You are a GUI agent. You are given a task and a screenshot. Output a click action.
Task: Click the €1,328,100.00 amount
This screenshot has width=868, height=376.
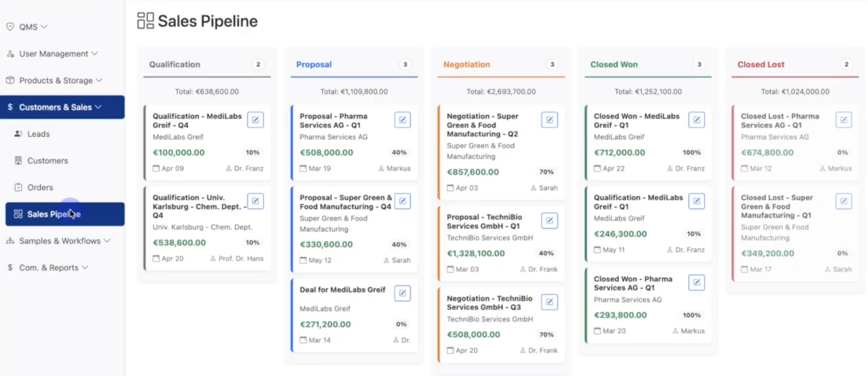point(476,253)
